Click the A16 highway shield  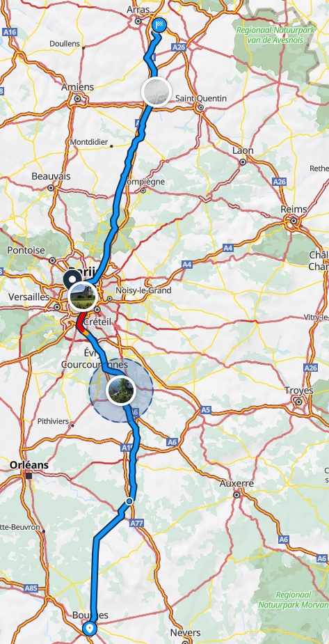[x=9, y=31]
